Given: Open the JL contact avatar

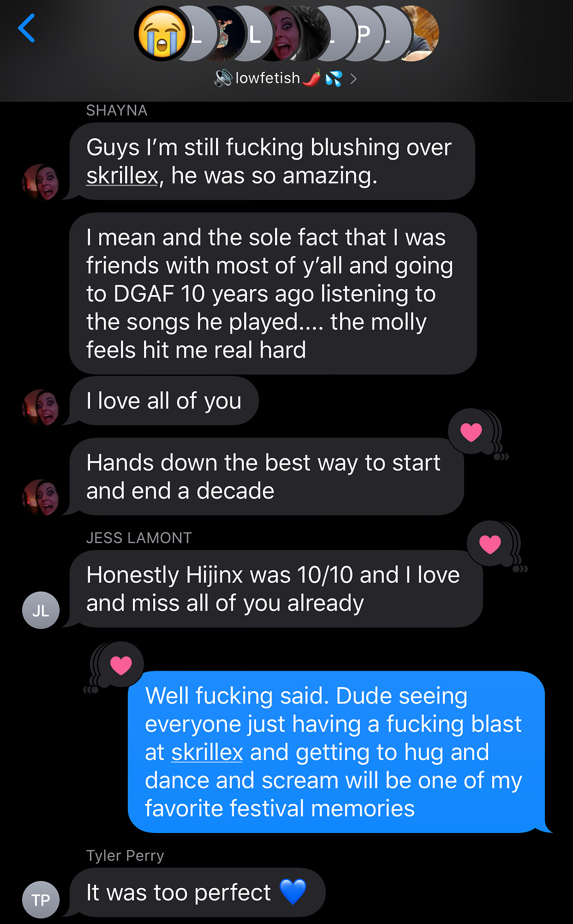Looking at the screenshot, I should (x=41, y=610).
